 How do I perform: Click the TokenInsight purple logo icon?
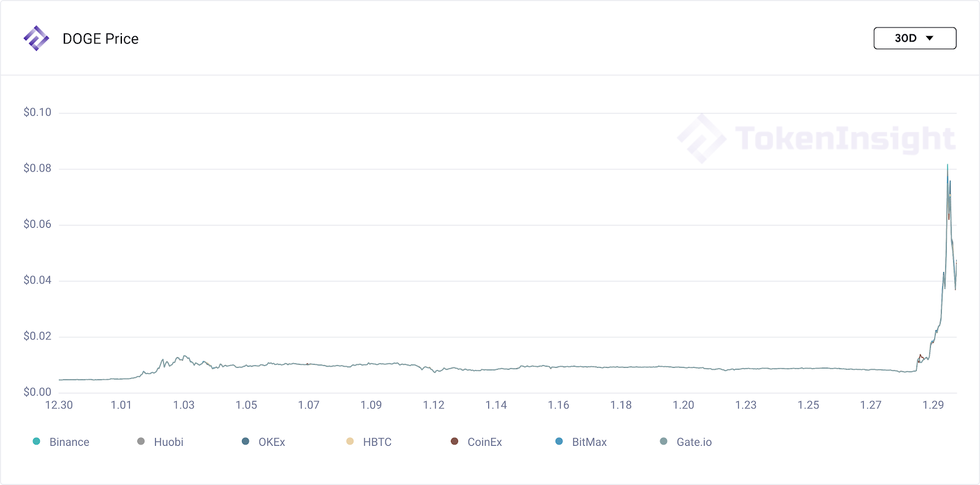(x=36, y=39)
